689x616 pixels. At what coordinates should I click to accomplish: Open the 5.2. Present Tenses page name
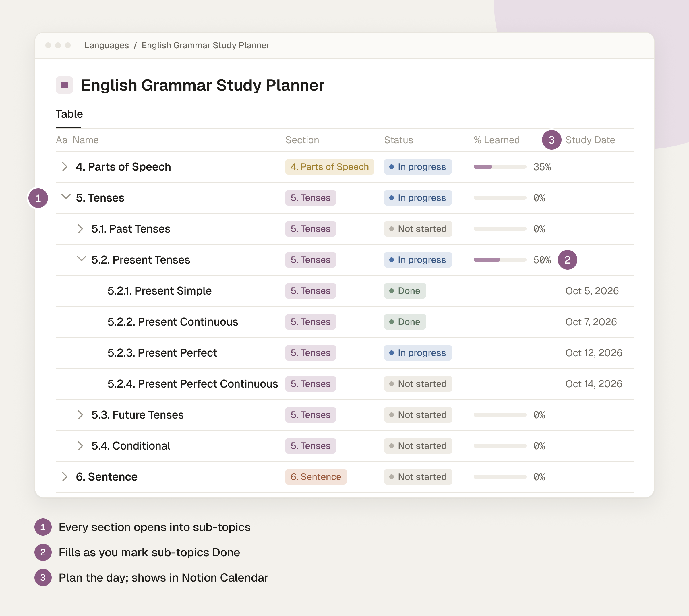(x=141, y=260)
